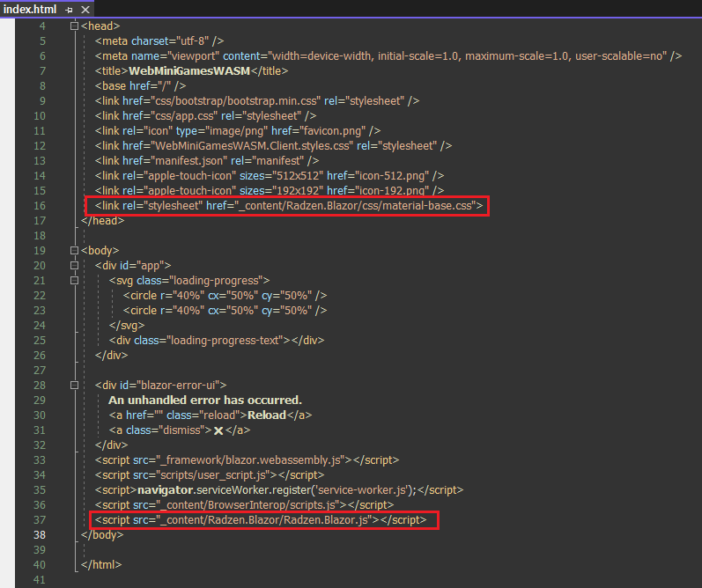Click the css/app.css link line

[x=205, y=116]
